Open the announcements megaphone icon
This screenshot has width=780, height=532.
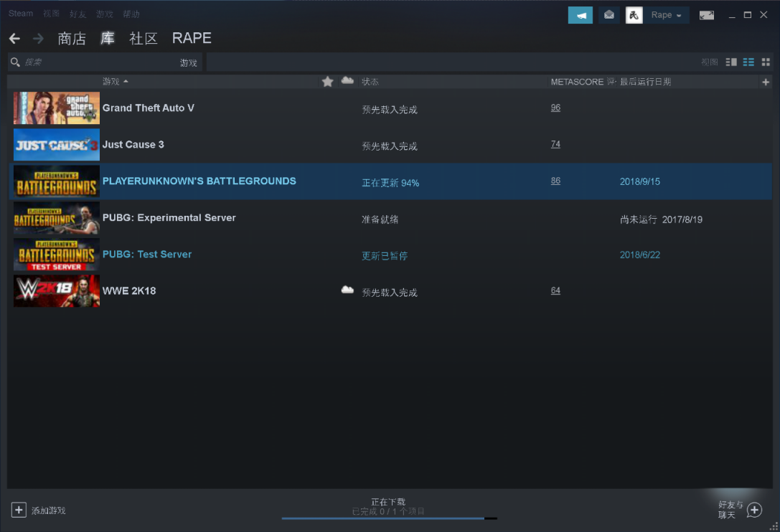click(580, 15)
